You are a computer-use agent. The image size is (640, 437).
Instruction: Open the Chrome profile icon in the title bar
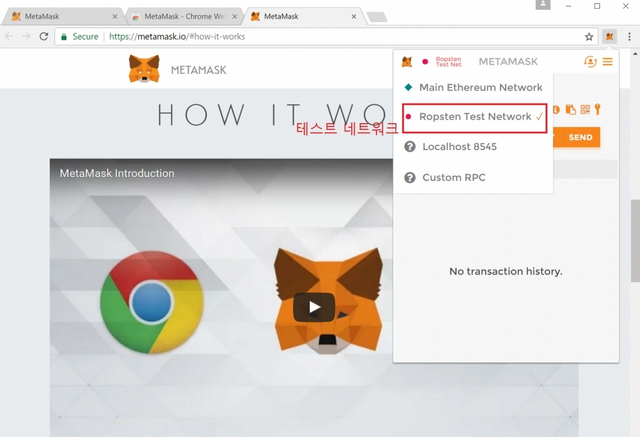(x=543, y=4)
